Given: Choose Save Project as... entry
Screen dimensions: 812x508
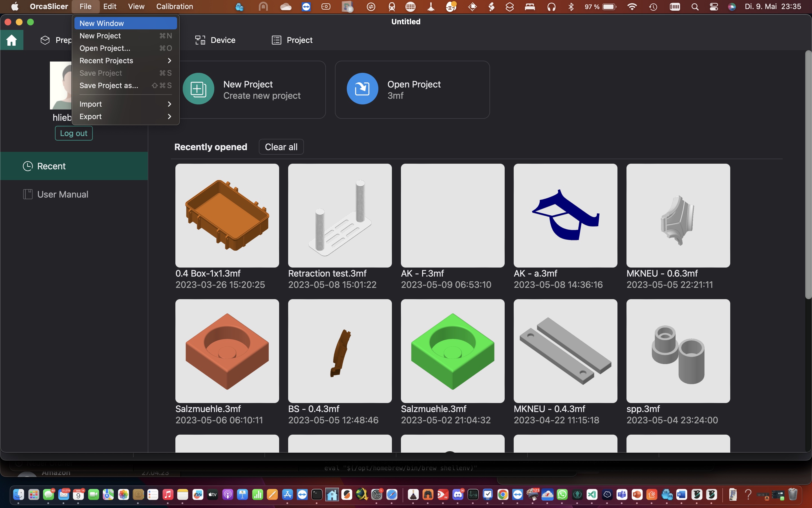Looking at the screenshot, I should [x=125, y=85].
